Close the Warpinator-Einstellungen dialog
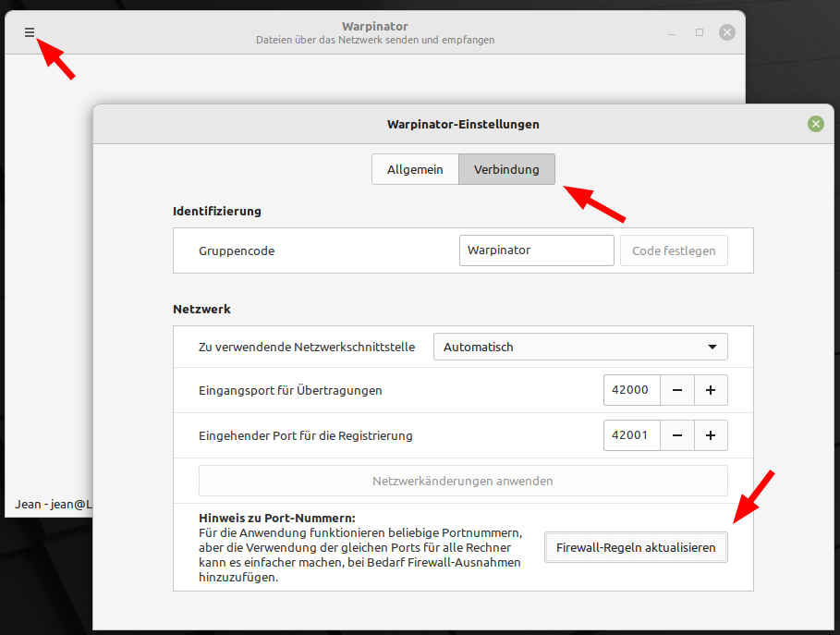The image size is (840, 635). click(815, 125)
